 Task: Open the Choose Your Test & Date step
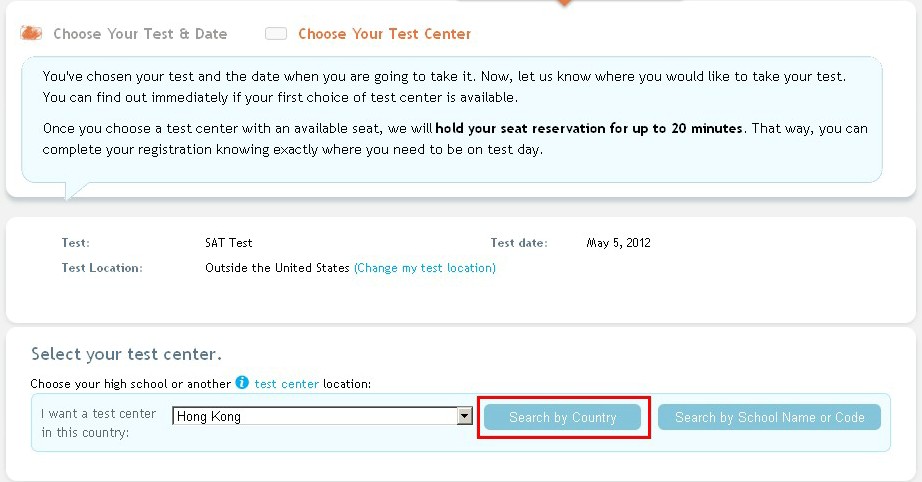point(140,34)
